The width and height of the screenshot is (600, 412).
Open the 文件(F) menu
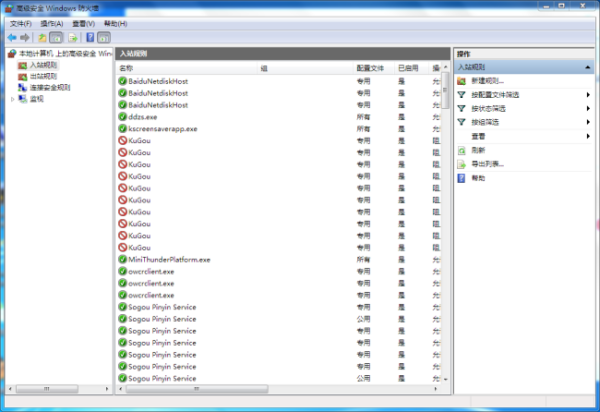tap(21, 24)
